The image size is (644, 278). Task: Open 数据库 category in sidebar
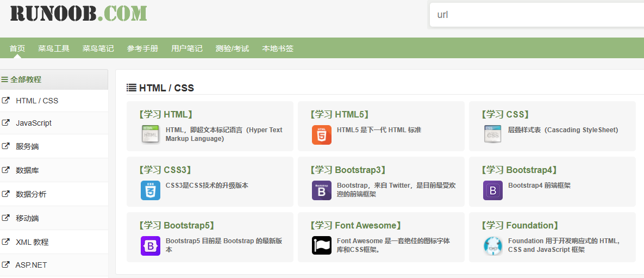point(27,170)
